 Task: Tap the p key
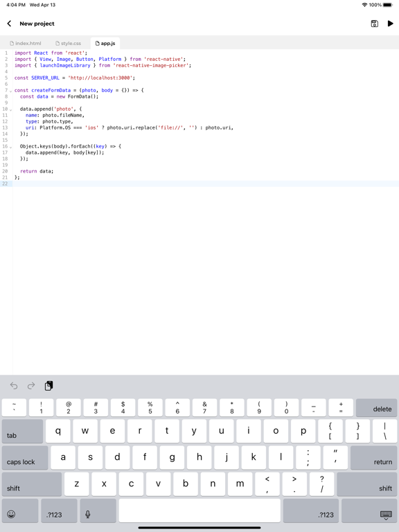(x=303, y=432)
